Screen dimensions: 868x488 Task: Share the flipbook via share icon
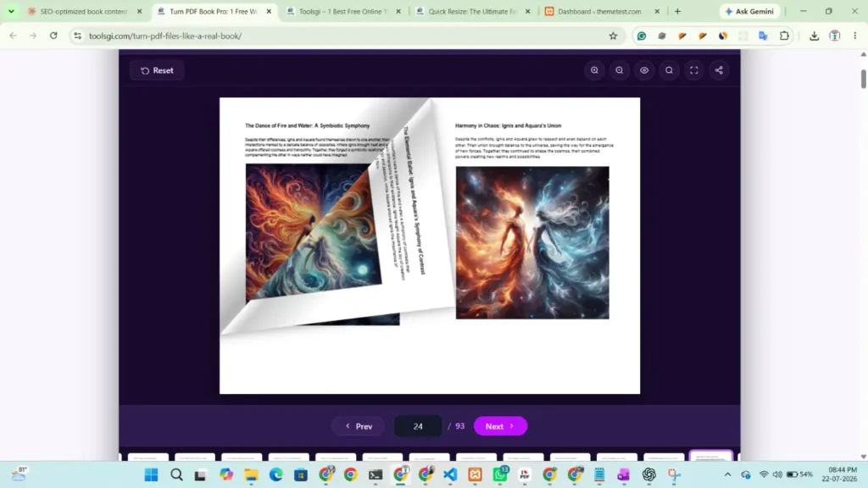(x=719, y=70)
